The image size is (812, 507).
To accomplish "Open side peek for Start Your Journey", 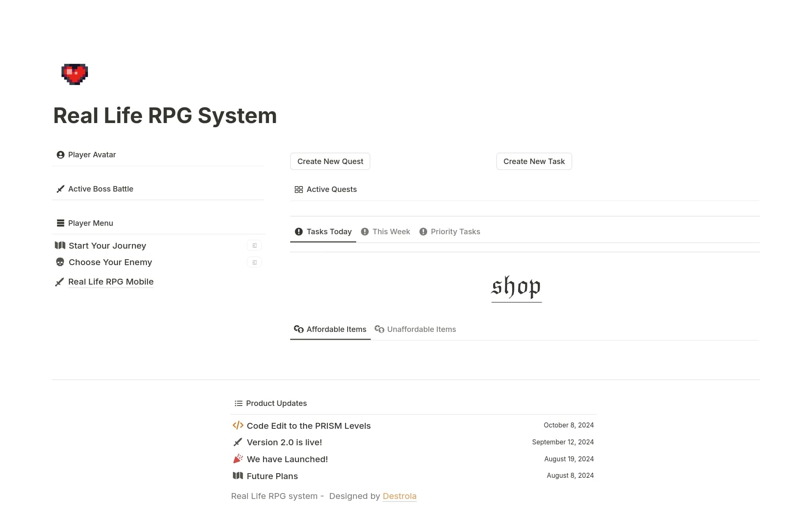I will tap(254, 245).
